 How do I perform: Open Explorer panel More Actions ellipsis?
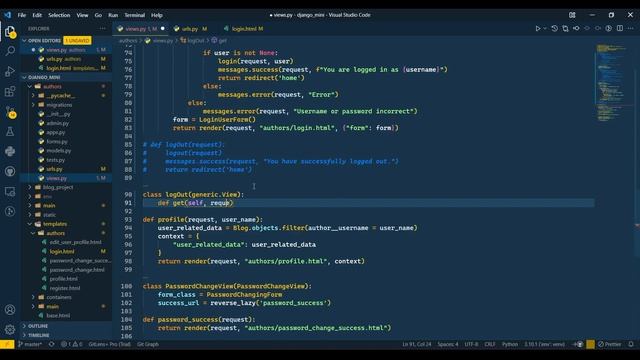click(102, 29)
